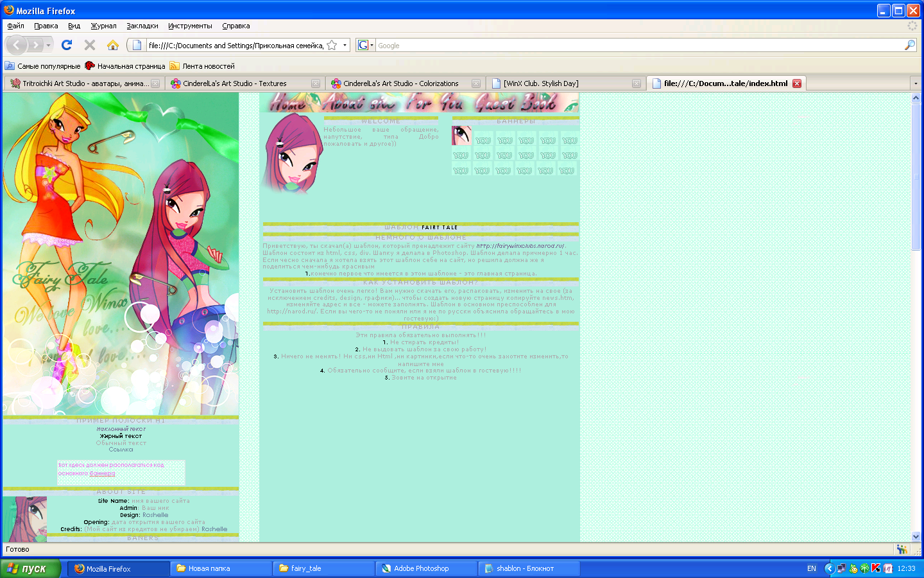The image size is (924, 578).
Task: Open the Лента новостей feed bookmark
Action: (x=202, y=66)
